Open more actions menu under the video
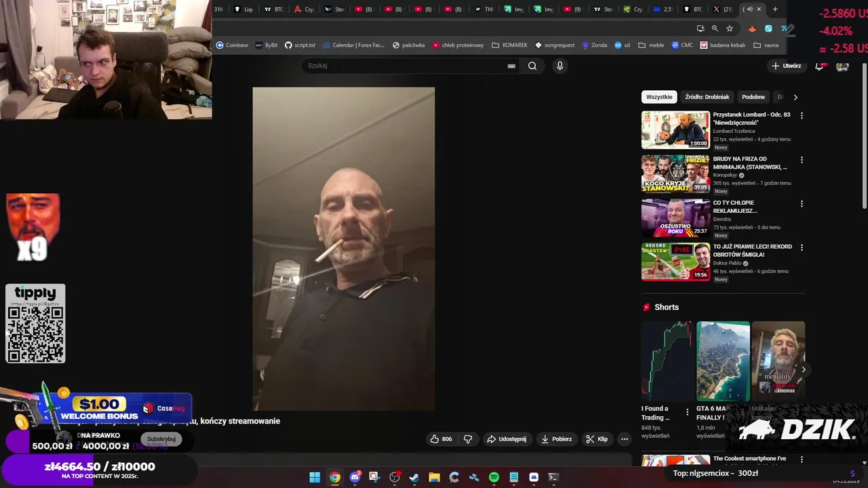Image resolution: width=868 pixels, height=488 pixels. click(x=625, y=439)
